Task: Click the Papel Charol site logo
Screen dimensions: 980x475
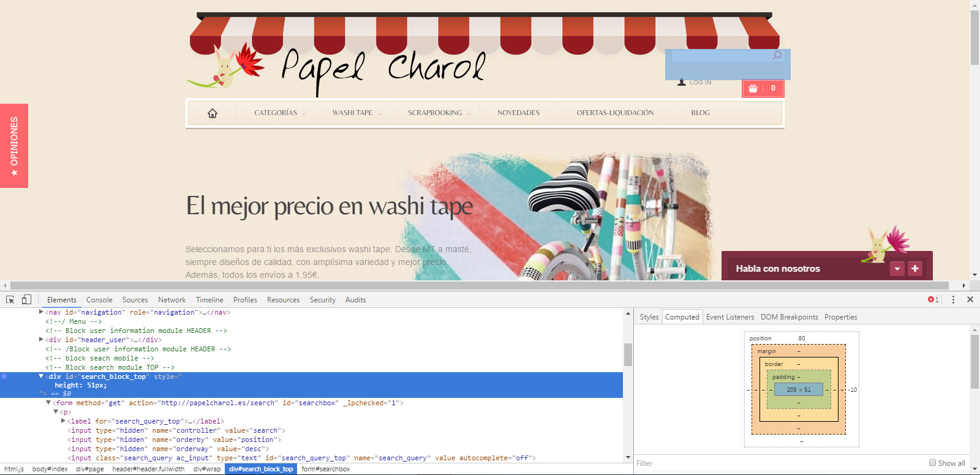Action: 336,69
